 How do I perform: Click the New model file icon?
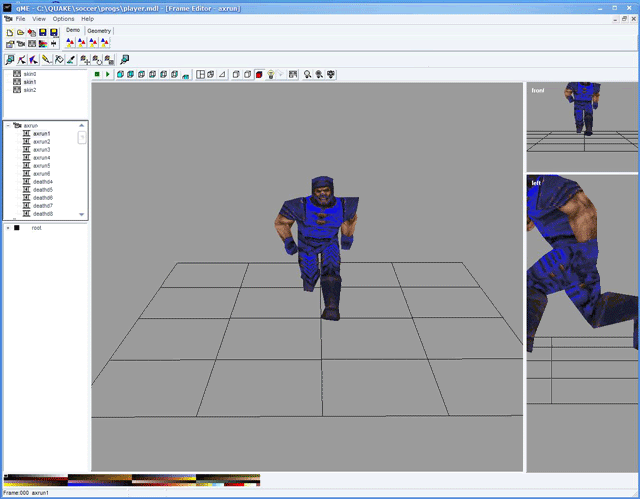click(x=9, y=33)
